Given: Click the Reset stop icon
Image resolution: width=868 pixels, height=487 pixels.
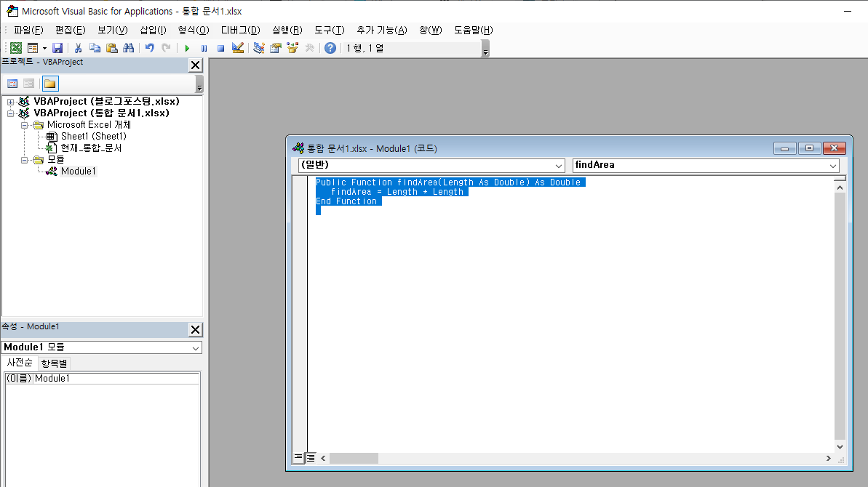Looking at the screenshot, I should click(220, 48).
